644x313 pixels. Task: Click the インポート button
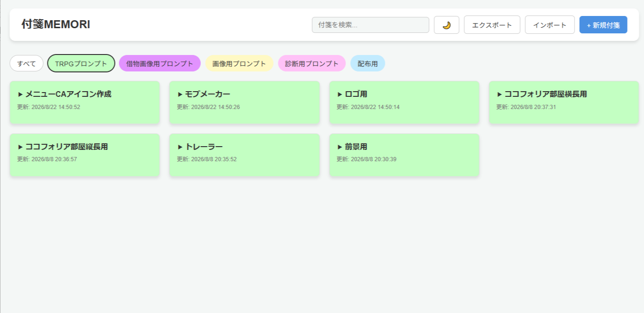tap(550, 25)
